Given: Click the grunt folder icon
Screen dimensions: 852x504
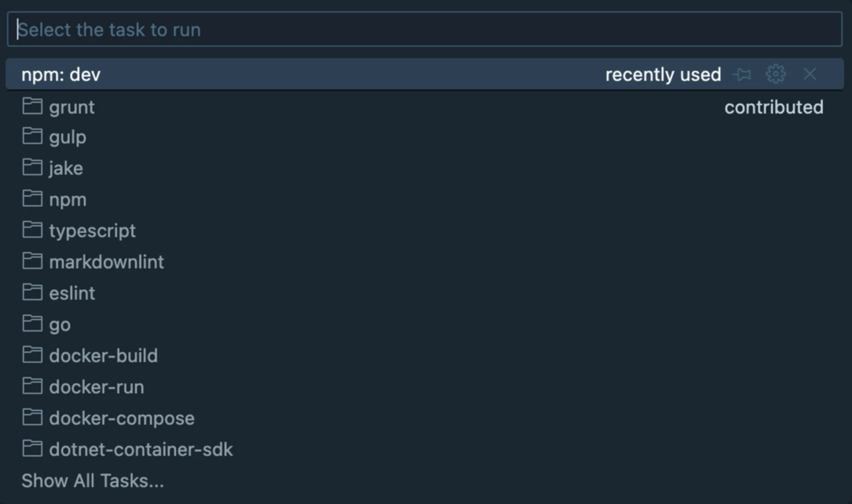Looking at the screenshot, I should [32, 106].
